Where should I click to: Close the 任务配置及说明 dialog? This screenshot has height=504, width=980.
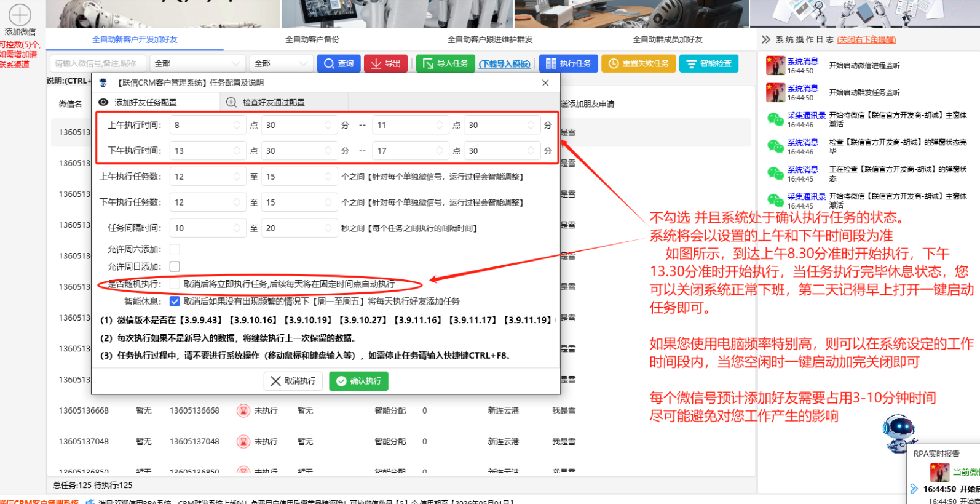click(545, 82)
